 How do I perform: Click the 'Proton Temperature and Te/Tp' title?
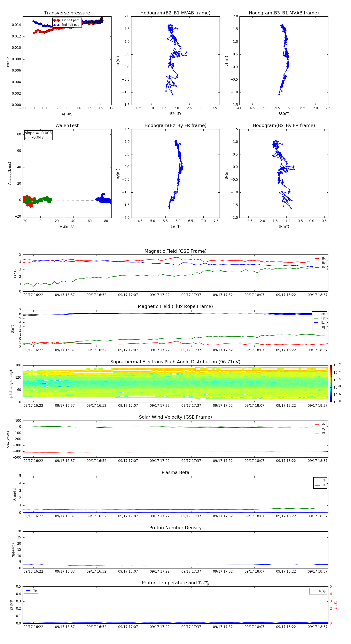(x=175, y=583)
